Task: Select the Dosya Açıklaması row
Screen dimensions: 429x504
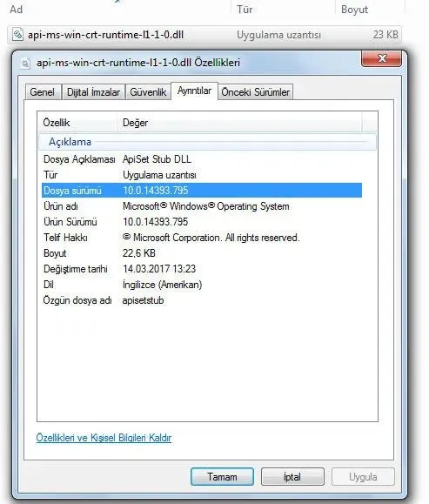Action: 202,159
